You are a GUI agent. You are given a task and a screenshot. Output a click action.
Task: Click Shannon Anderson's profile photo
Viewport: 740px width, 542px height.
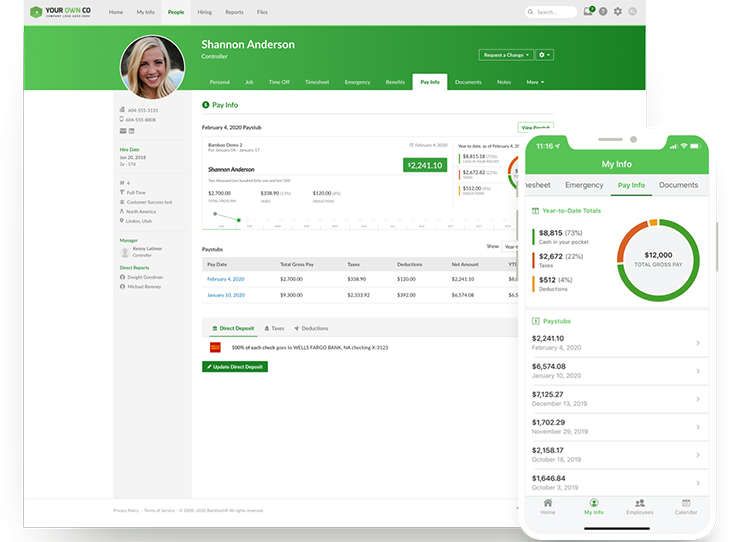152,67
